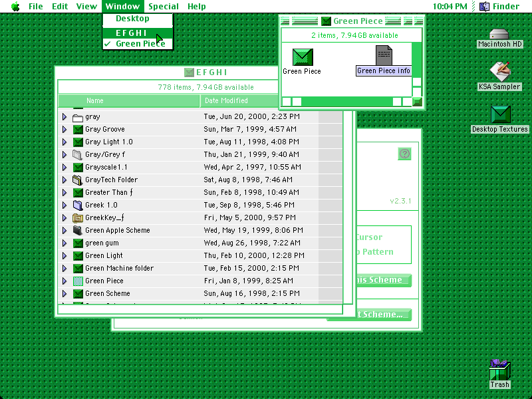Image resolution: width=532 pixels, height=399 pixels.
Task: Expand the Gray/Grey f disclosure triangle
Action: point(65,155)
